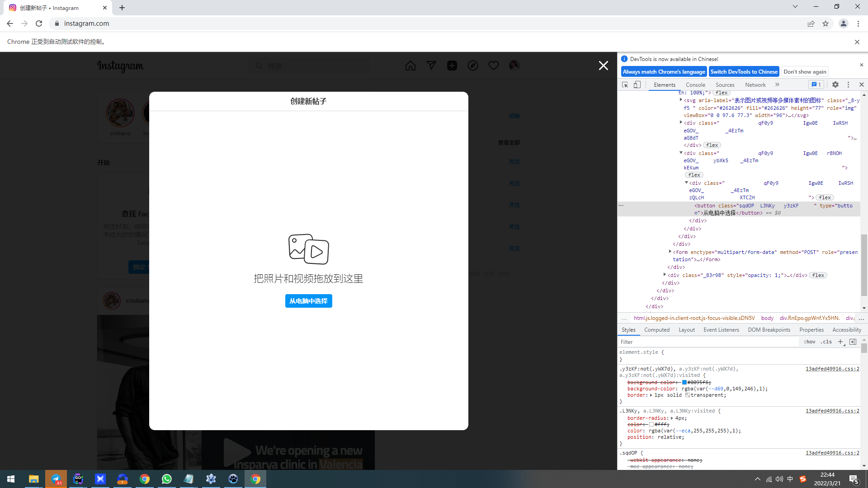Image resolution: width=868 pixels, height=488 pixels.
Task: Open the 13adfed49916.css:2 link for .sqdOP
Action: (x=832, y=453)
